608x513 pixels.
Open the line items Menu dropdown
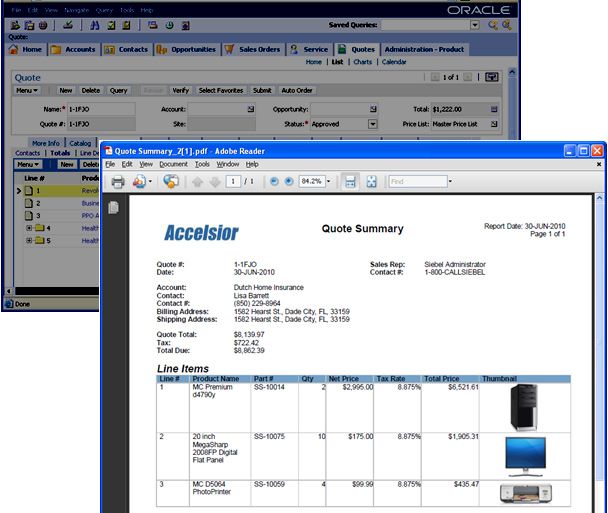[28, 164]
